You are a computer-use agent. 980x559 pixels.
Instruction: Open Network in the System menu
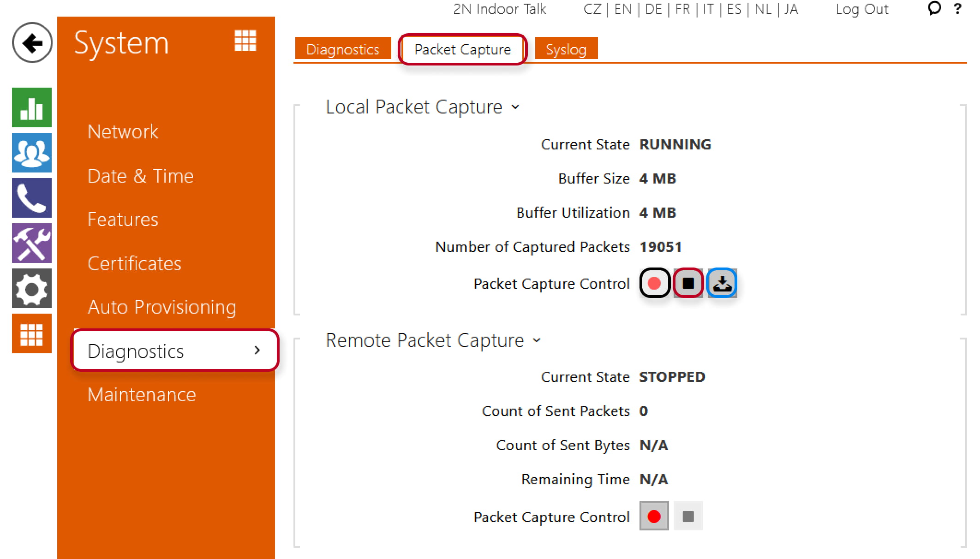tap(123, 132)
